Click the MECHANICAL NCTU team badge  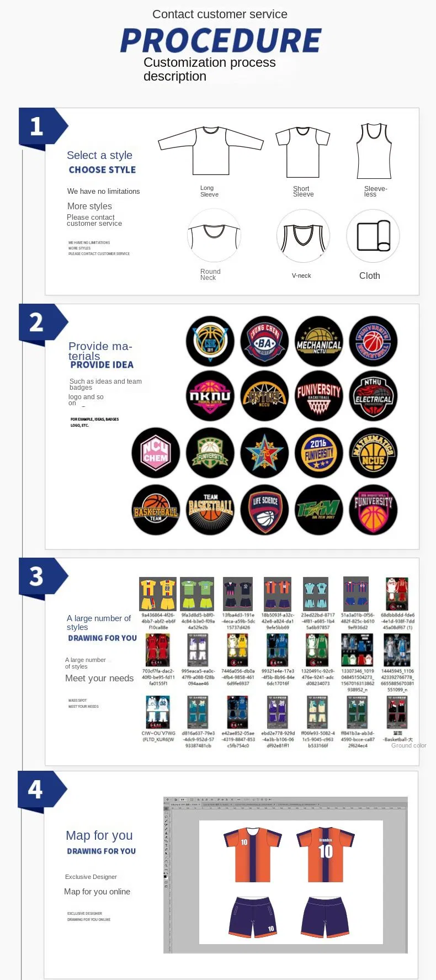point(319,342)
